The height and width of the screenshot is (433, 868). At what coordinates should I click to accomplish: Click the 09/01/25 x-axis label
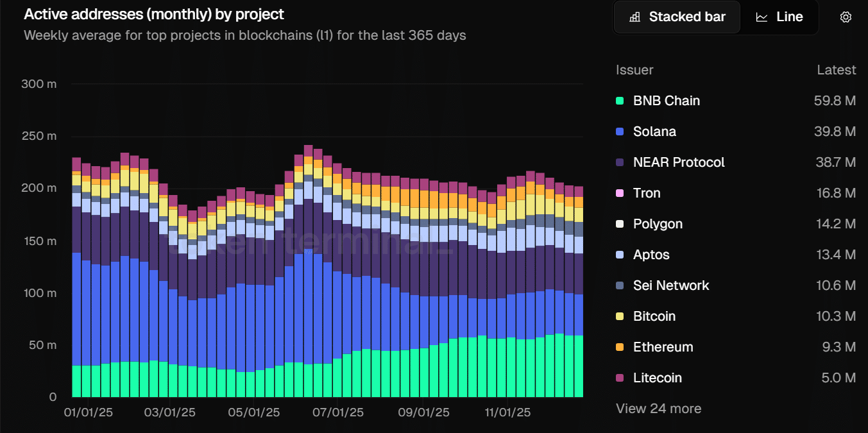pyautogui.click(x=423, y=412)
